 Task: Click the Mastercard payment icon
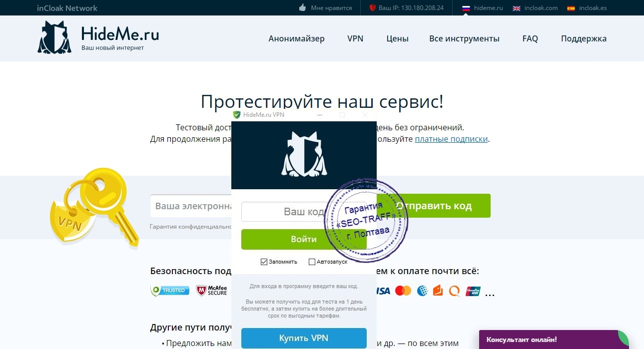coord(403,291)
